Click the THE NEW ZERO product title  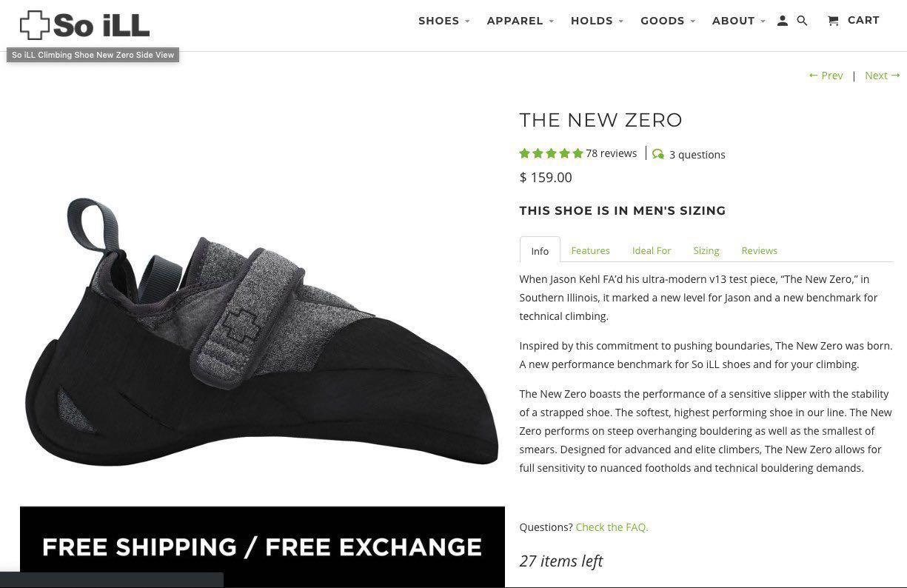600,119
